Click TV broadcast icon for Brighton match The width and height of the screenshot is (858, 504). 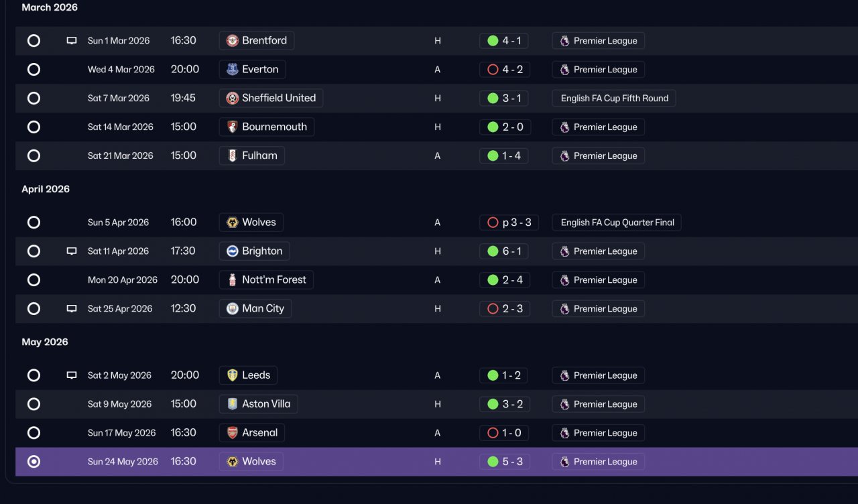pos(72,251)
